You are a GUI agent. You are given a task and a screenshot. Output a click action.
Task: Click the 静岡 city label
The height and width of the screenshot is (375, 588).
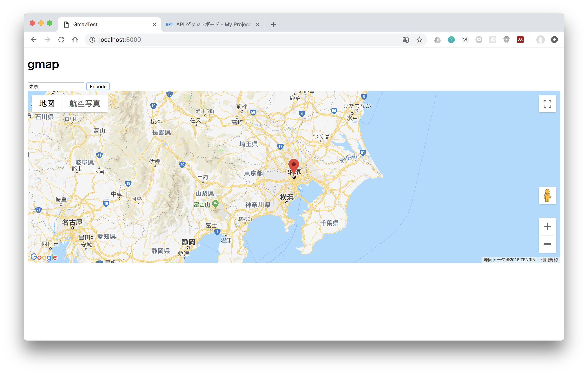(x=188, y=242)
